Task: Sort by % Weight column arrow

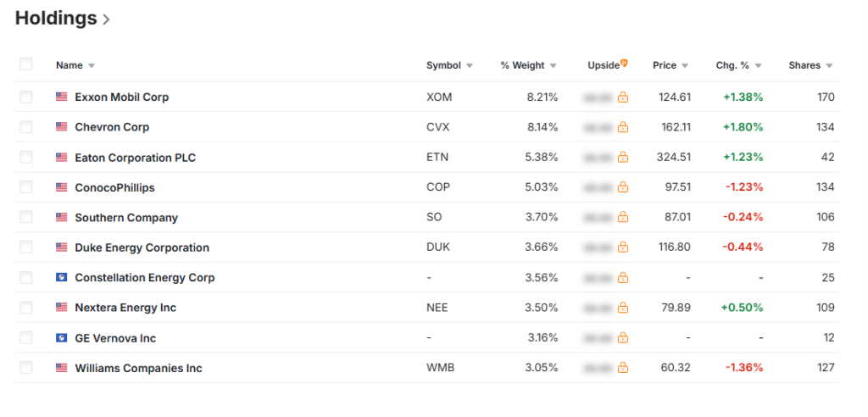Action: point(553,66)
